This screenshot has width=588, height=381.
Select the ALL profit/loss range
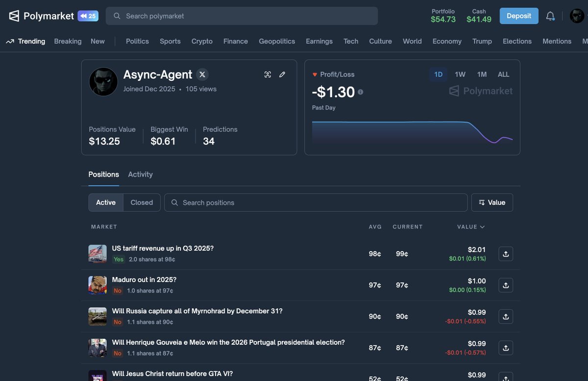pos(504,75)
